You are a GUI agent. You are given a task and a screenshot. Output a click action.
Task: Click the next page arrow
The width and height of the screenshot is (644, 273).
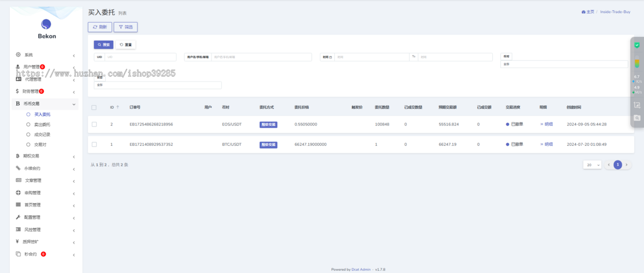[x=626, y=165]
